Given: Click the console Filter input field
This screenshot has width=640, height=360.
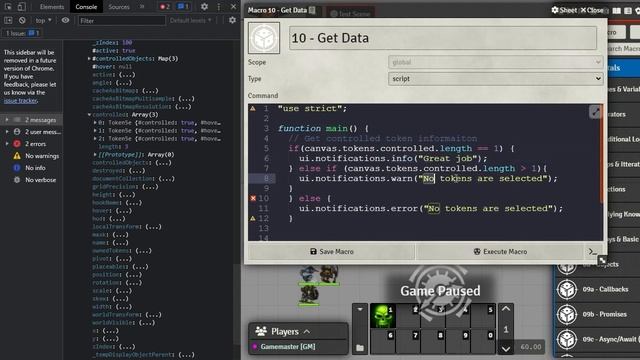Looking at the screenshot, I should tap(122, 20).
